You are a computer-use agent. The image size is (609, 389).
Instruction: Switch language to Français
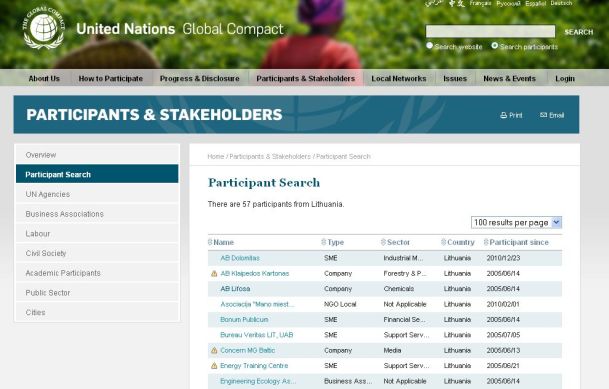[480, 3]
